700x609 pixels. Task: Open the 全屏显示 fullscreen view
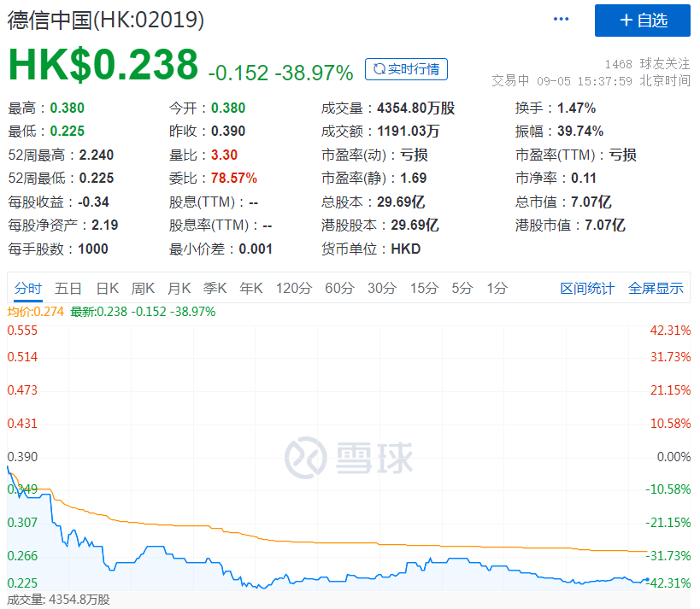pos(656,289)
